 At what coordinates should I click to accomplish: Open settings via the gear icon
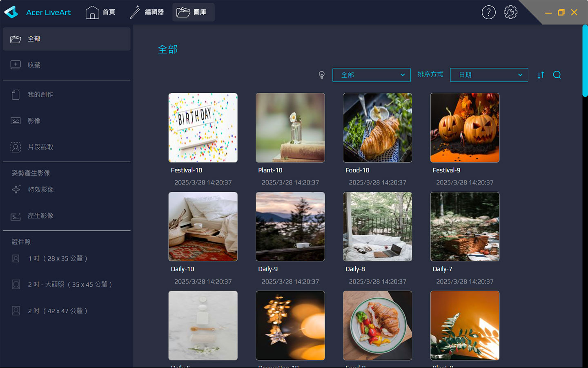510,12
